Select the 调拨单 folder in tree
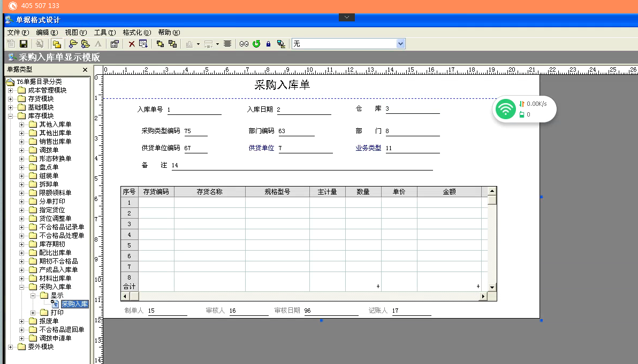Screen dimensions: 638x364 (x=49, y=150)
